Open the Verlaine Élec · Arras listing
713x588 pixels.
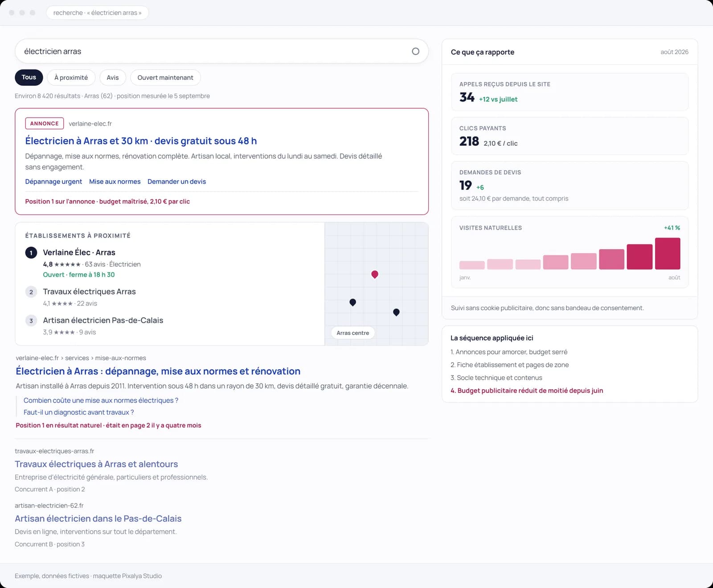(x=79, y=252)
